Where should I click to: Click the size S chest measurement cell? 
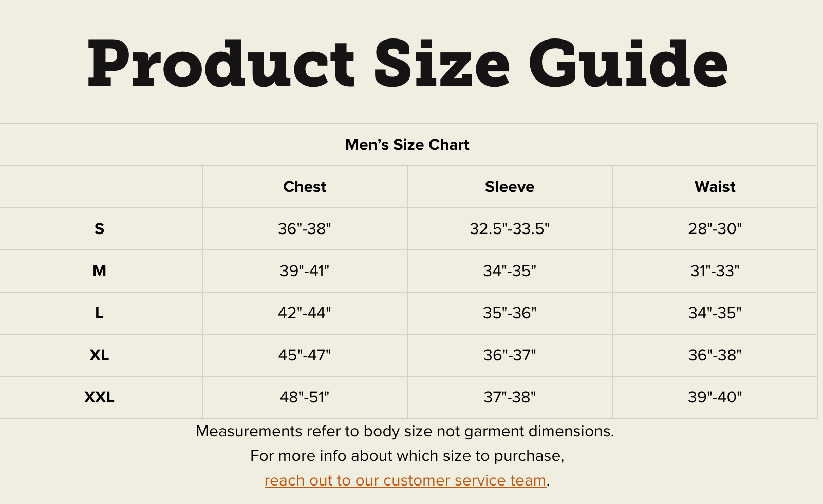tap(305, 229)
